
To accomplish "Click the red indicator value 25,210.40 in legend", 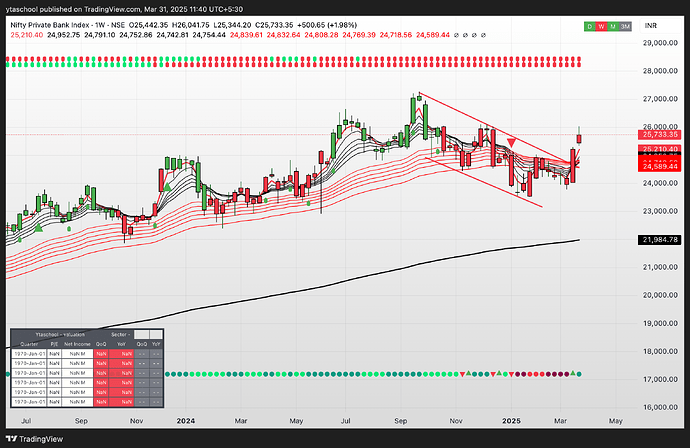I will (x=27, y=35).
